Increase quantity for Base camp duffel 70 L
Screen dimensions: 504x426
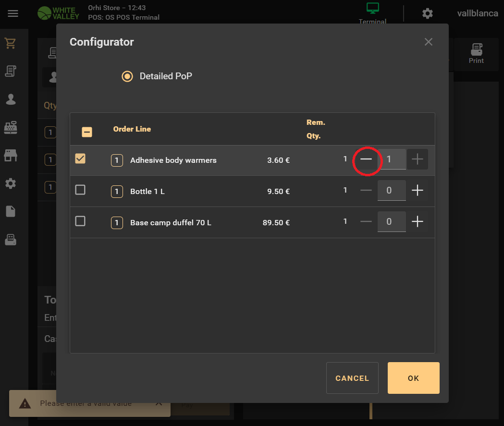[x=418, y=221]
